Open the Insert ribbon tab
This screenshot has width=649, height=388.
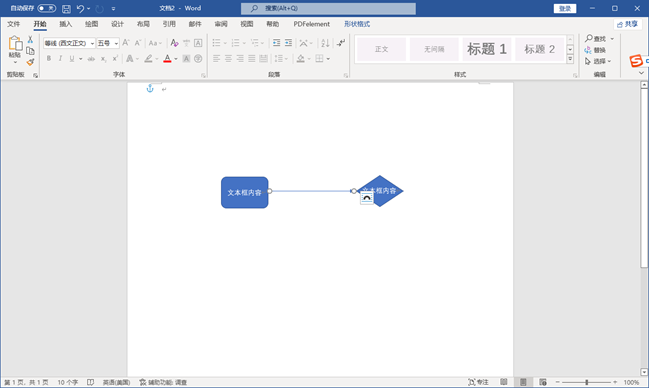click(x=65, y=24)
